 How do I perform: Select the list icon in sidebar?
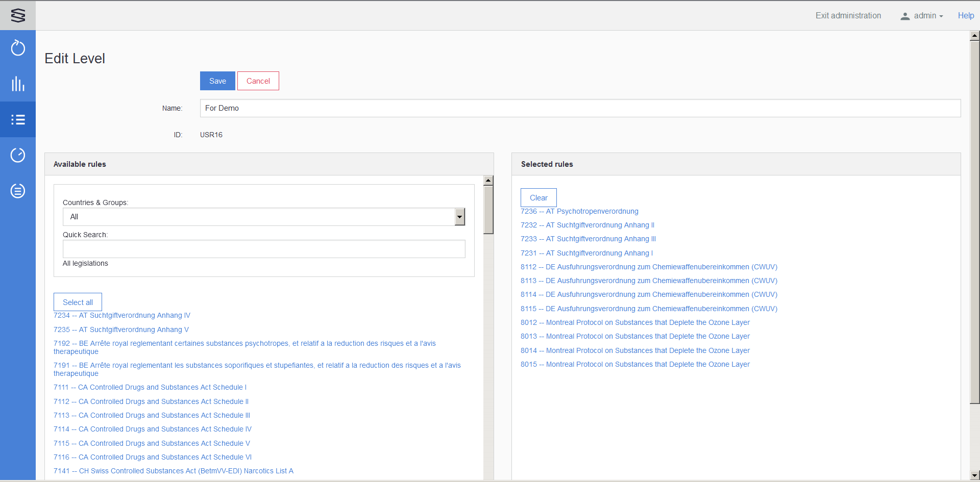[18, 119]
